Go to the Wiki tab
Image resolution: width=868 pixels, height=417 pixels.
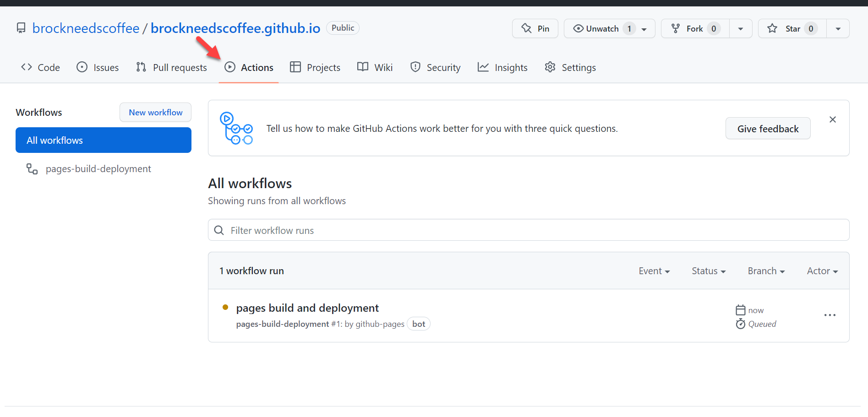375,67
